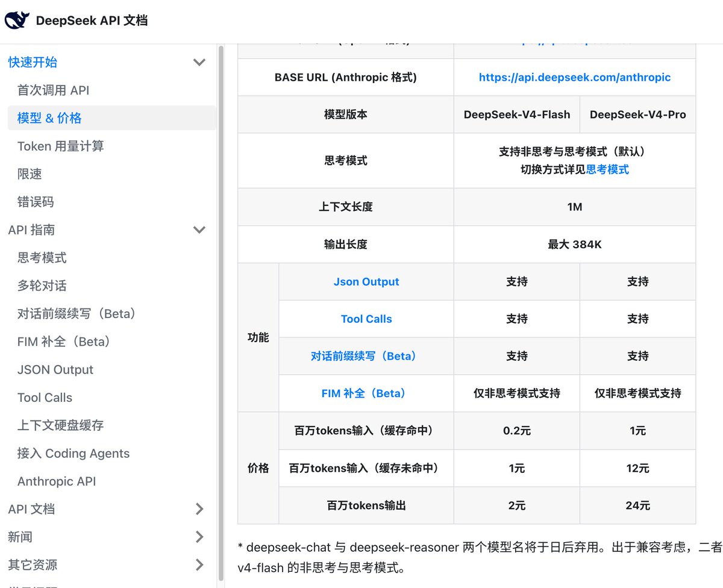Collapse the 快速开始 section chevron

(199, 62)
